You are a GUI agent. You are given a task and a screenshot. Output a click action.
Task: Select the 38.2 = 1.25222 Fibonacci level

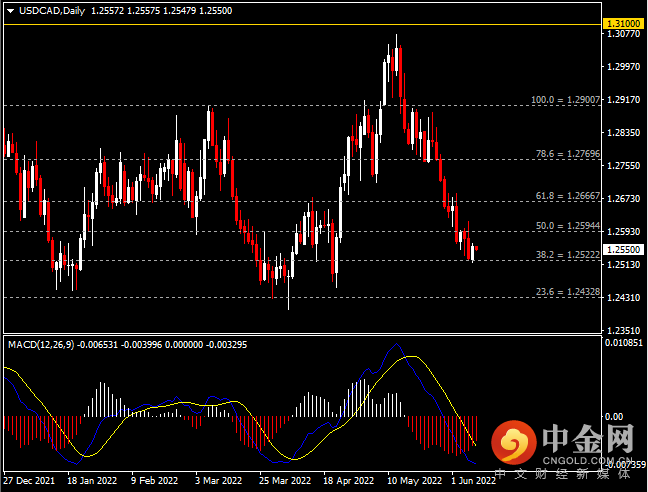point(568,254)
